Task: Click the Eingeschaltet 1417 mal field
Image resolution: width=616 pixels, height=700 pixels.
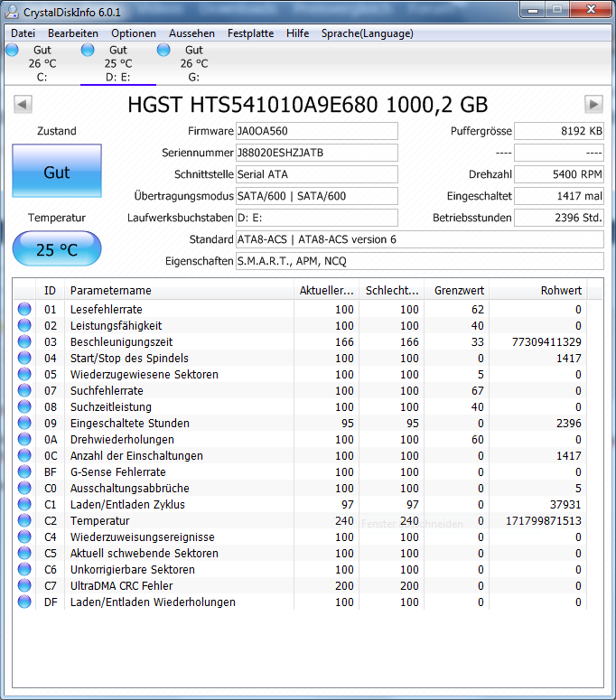Action: pos(559,196)
